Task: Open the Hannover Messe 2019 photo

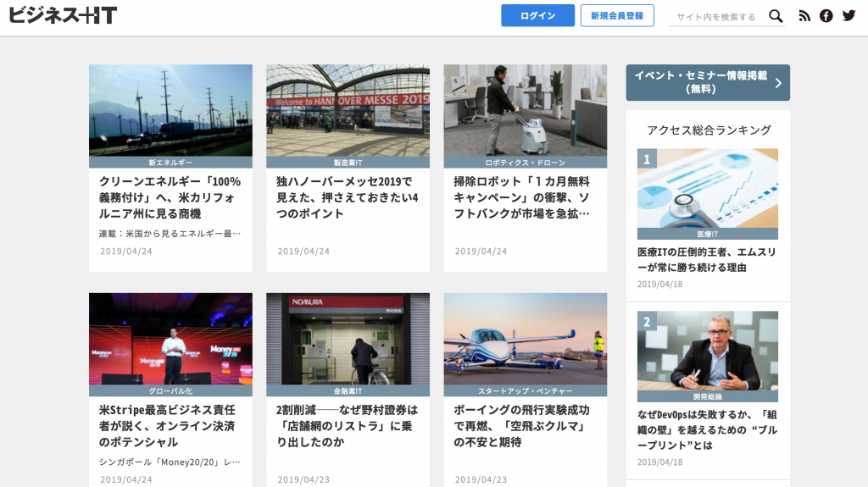Action: pyautogui.click(x=348, y=111)
